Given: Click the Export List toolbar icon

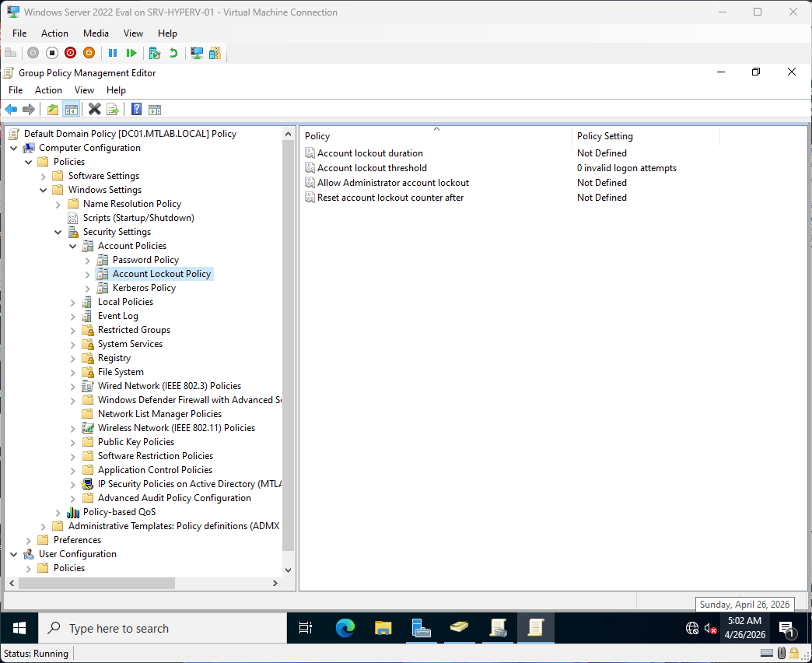Looking at the screenshot, I should [112, 109].
